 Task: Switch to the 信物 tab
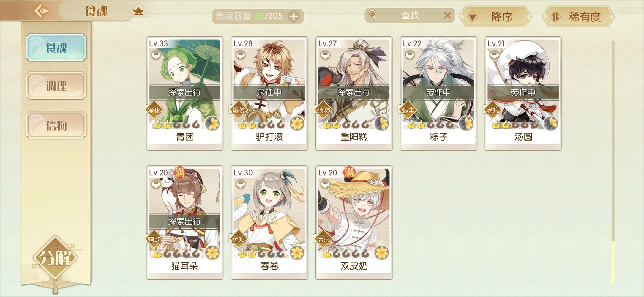pos(56,125)
